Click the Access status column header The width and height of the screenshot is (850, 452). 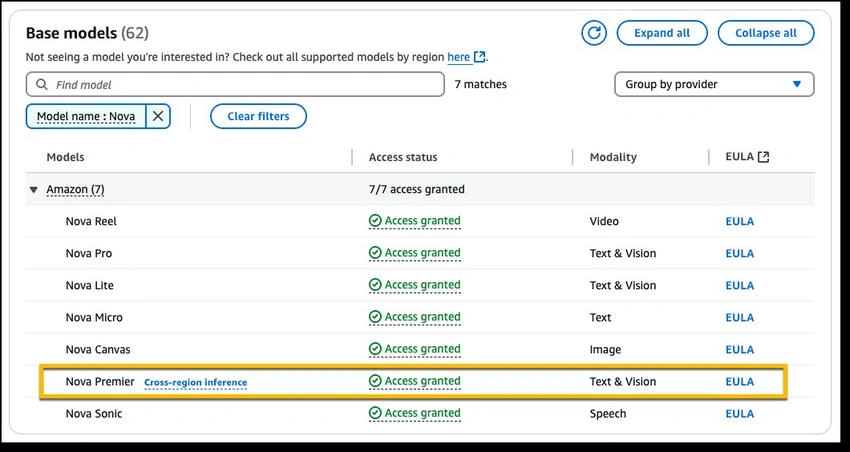click(403, 157)
